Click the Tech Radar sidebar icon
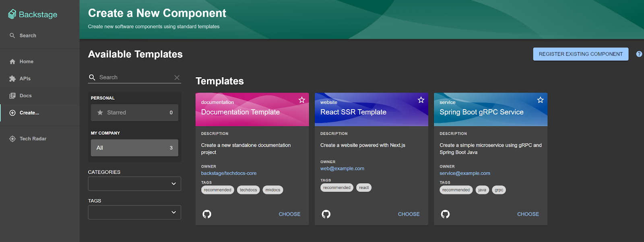644x242 pixels. pyautogui.click(x=12, y=139)
